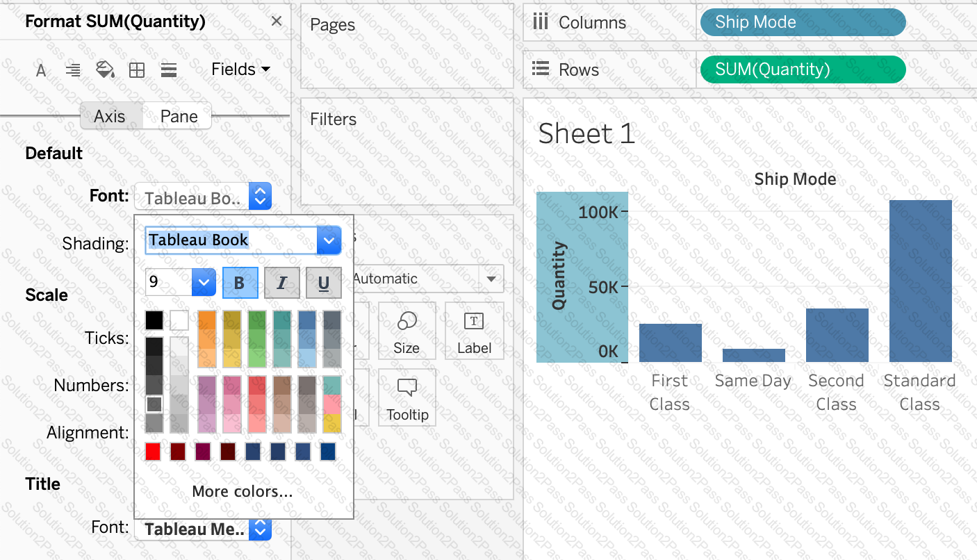Click the Tooltip mark card
The height and width of the screenshot is (560, 977).
pyautogui.click(x=407, y=397)
